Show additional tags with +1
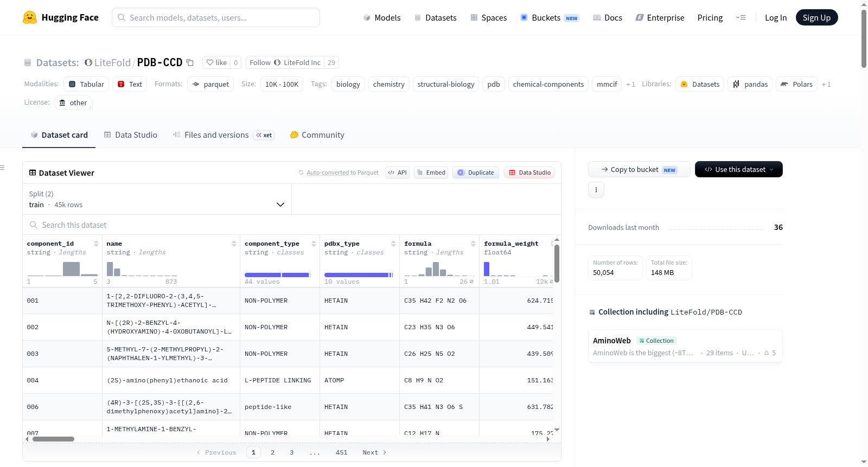 pos(630,84)
